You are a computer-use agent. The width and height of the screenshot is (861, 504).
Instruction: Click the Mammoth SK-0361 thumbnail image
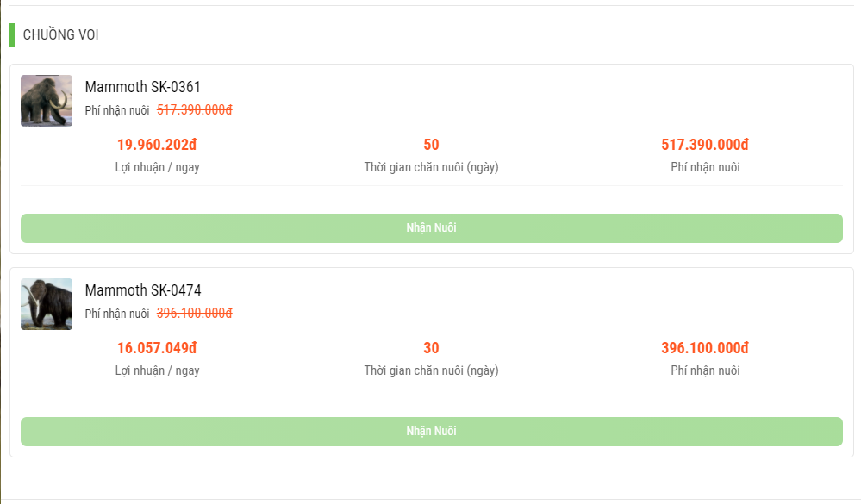pyautogui.click(x=47, y=101)
